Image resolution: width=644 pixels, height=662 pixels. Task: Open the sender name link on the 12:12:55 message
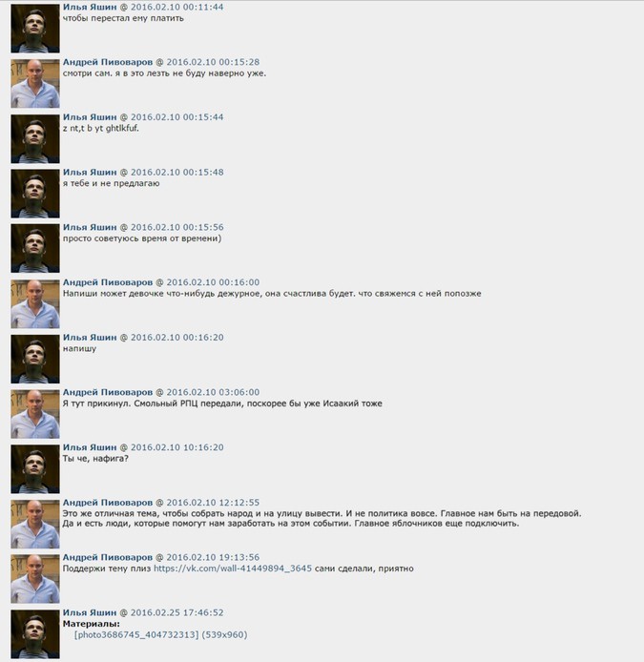pos(108,503)
